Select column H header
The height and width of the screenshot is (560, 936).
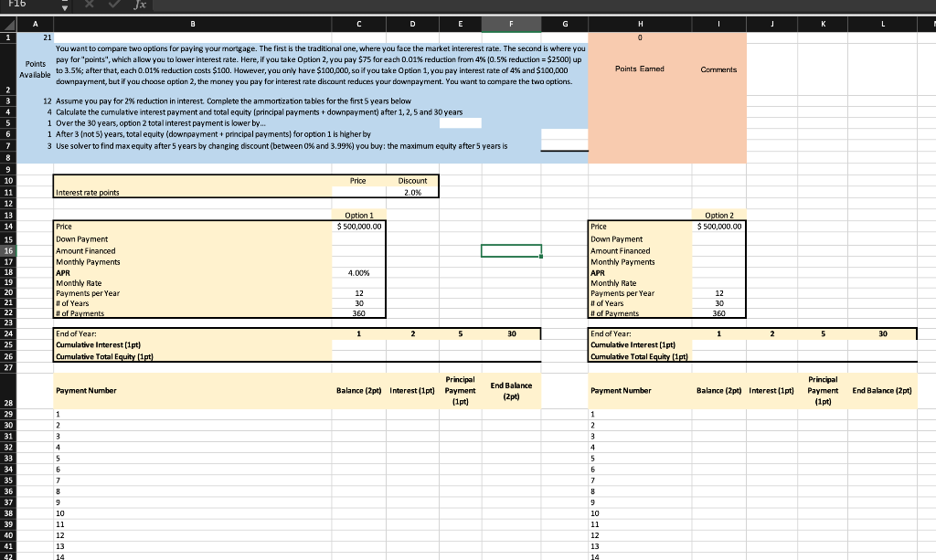pos(640,25)
